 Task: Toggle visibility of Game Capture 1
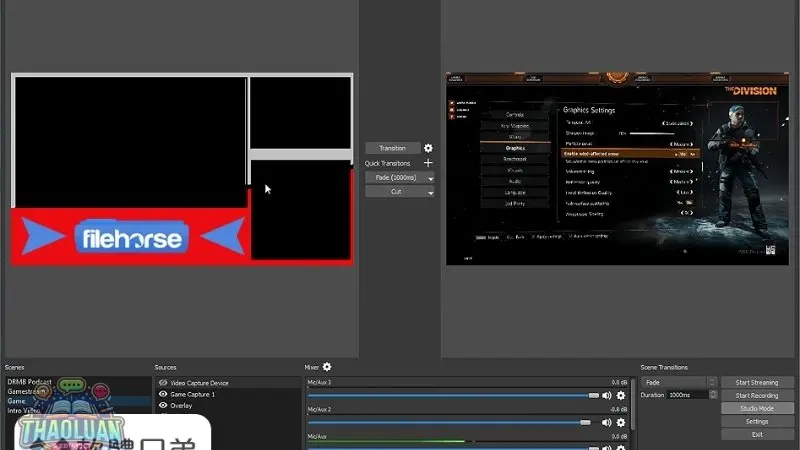[x=163, y=394]
